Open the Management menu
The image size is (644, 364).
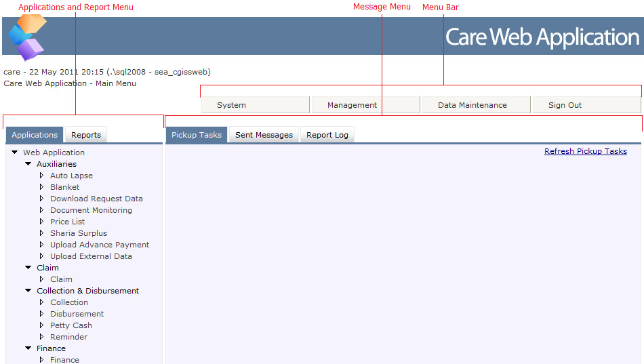pyautogui.click(x=352, y=105)
